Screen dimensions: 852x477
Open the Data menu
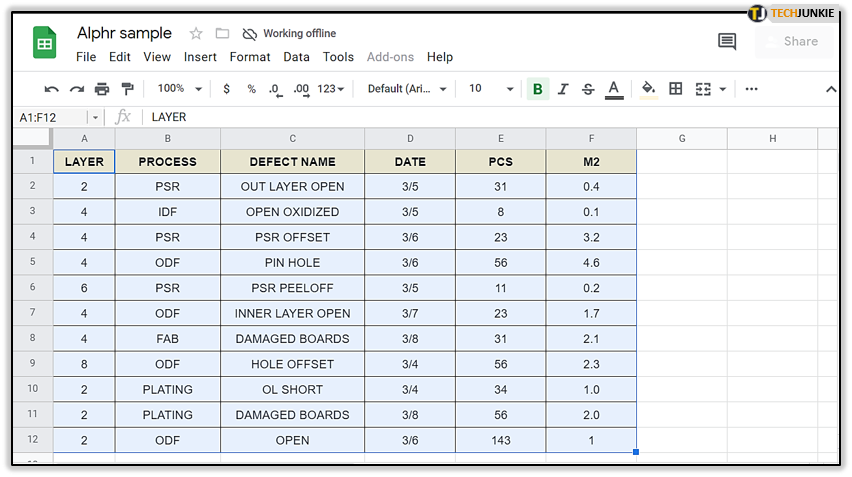296,57
